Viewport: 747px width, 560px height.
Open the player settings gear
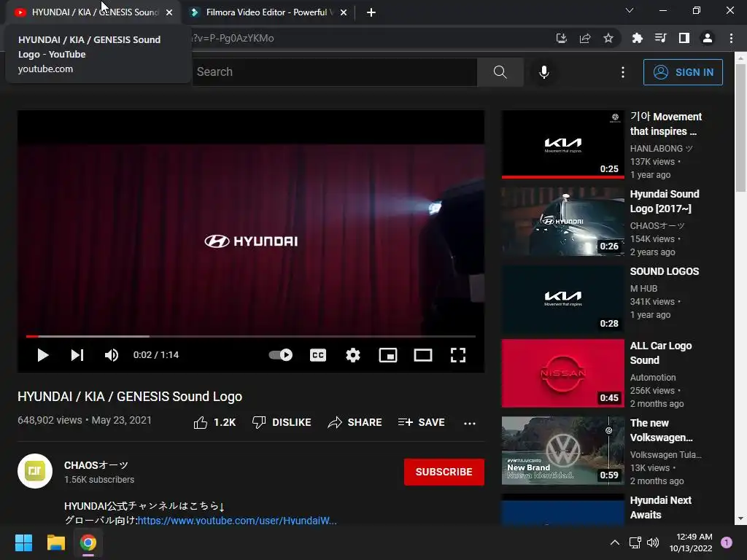tap(353, 355)
